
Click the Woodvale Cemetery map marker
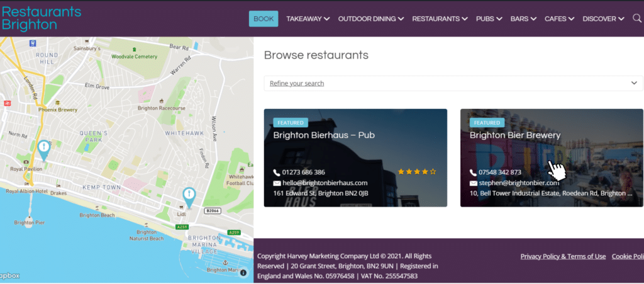[134, 50]
